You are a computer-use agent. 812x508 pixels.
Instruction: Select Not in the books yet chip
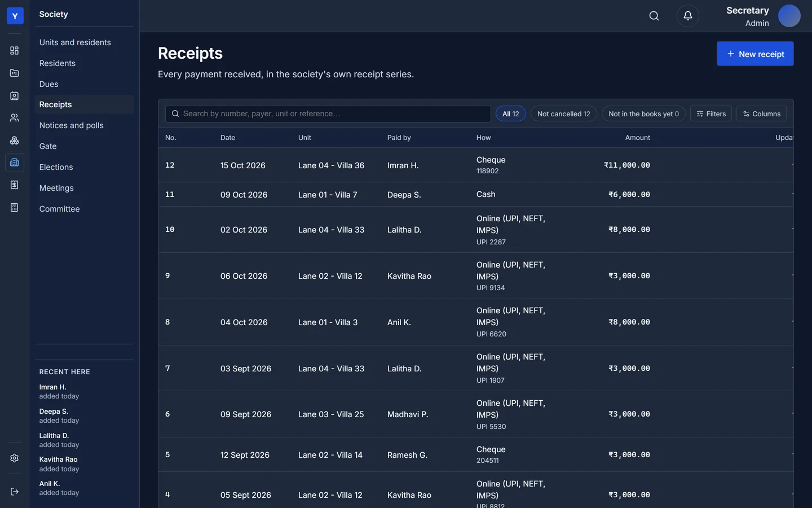coord(643,113)
